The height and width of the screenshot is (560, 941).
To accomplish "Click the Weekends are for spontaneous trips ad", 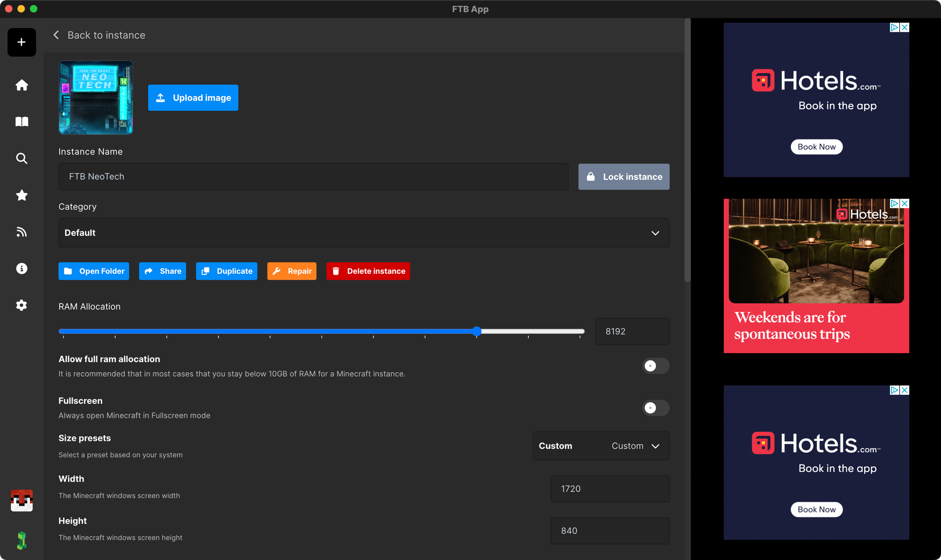I will tap(816, 276).
